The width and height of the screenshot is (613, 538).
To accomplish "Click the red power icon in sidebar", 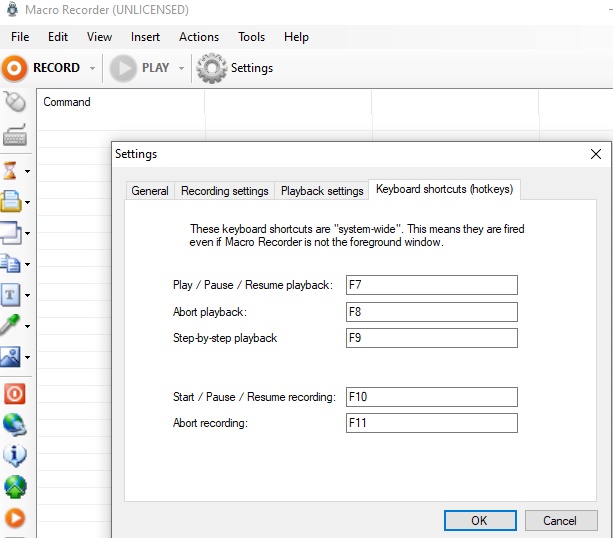I will point(15,394).
